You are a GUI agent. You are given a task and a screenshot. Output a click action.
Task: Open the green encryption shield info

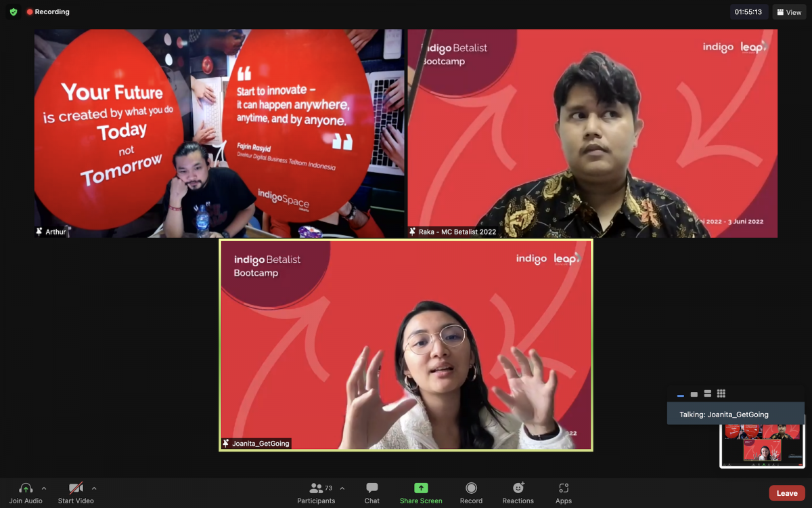pyautogui.click(x=14, y=12)
